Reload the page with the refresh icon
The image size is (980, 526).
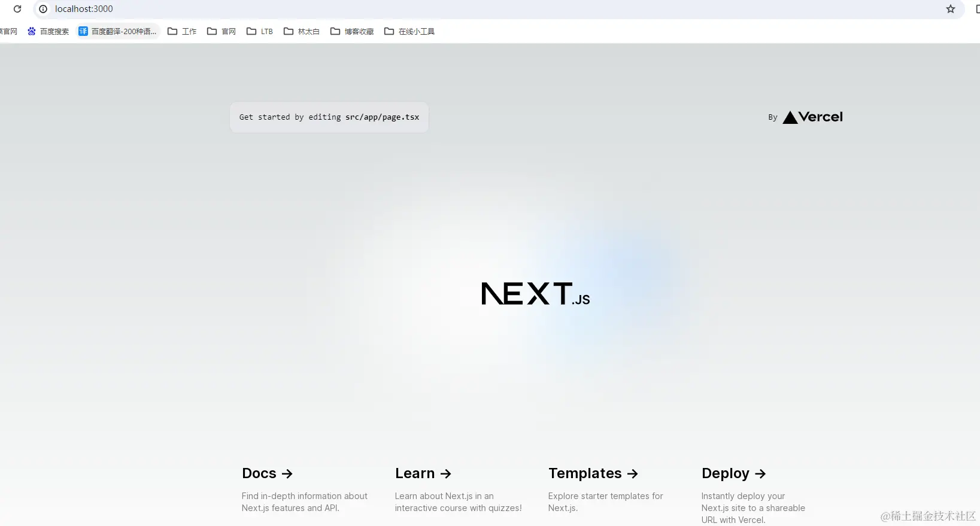(x=17, y=9)
